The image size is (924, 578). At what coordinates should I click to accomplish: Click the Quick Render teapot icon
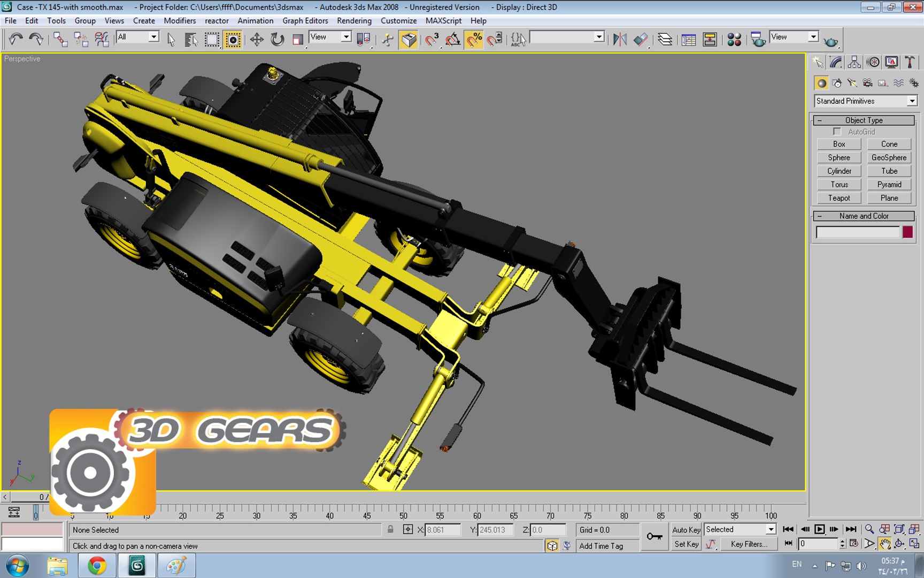click(830, 41)
